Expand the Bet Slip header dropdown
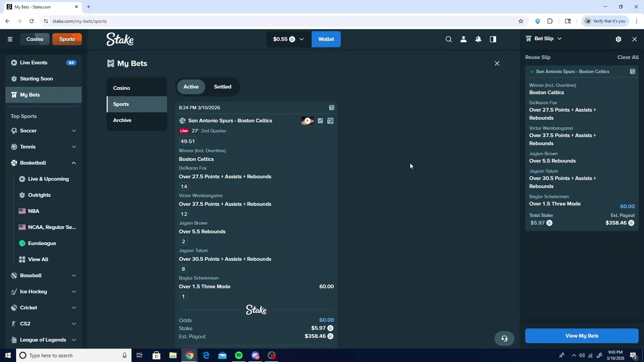Image resolution: width=644 pixels, height=362 pixels. [x=559, y=39]
